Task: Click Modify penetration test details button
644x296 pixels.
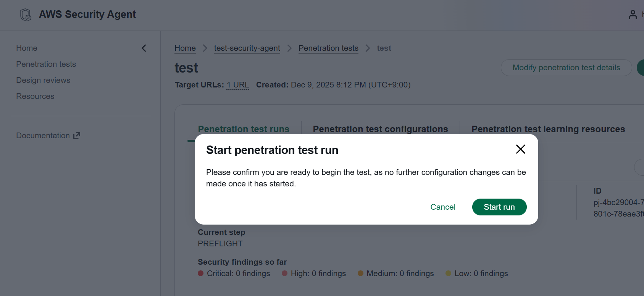Action: (566, 68)
